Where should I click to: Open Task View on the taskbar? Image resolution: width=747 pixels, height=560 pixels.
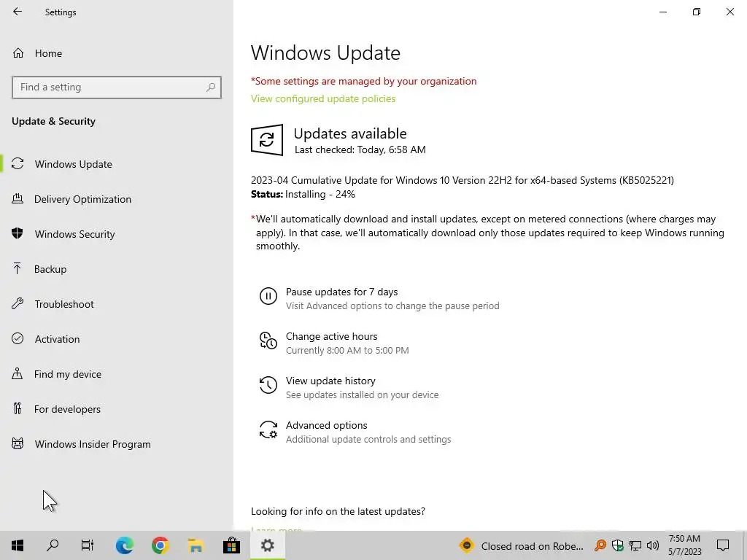point(88,545)
